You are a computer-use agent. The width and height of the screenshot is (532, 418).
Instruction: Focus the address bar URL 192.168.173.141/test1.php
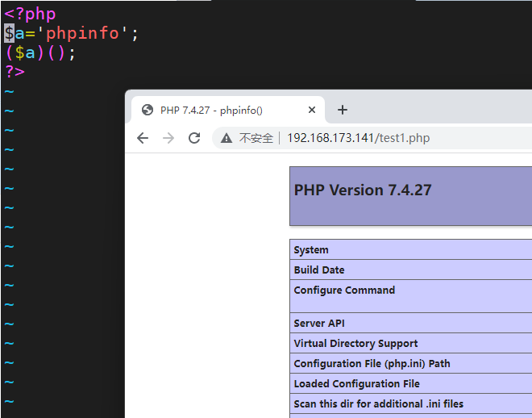tap(359, 138)
